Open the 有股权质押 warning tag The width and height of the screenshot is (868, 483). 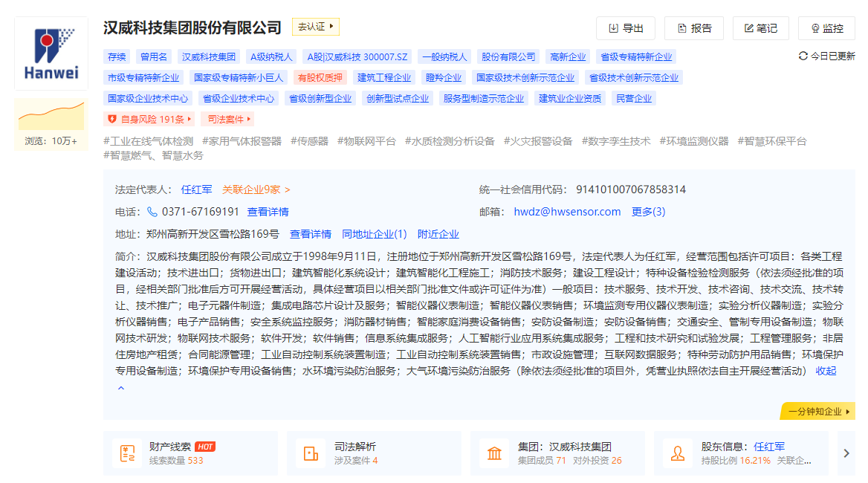[x=320, y=78]
